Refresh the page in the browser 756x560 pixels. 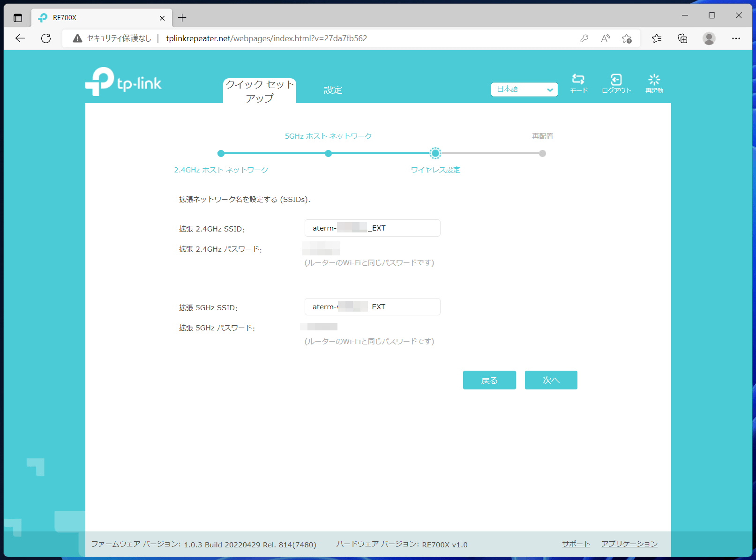pyautogui.click(x=46, y=38)
